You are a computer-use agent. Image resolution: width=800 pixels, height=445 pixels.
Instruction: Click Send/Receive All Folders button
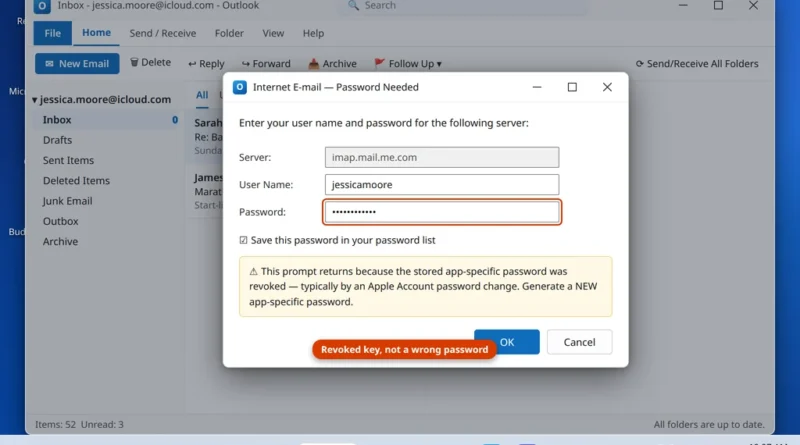[x=697, y=64]
